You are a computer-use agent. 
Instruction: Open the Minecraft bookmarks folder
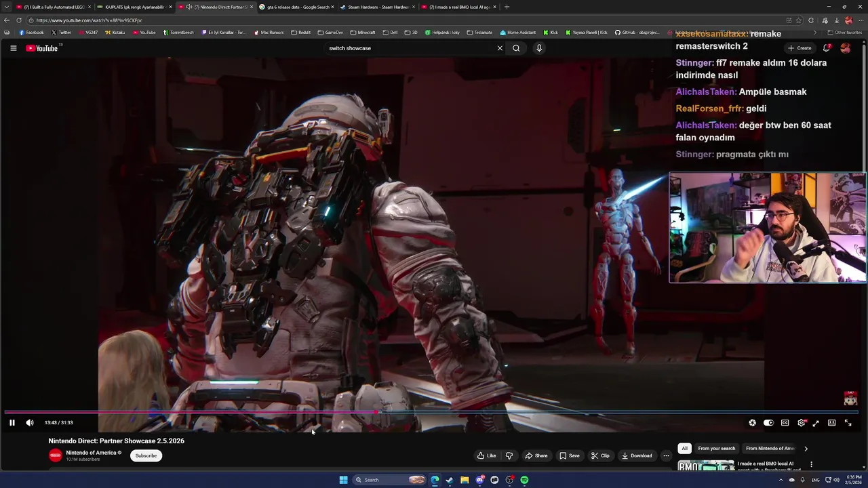[x=363, y=33]
